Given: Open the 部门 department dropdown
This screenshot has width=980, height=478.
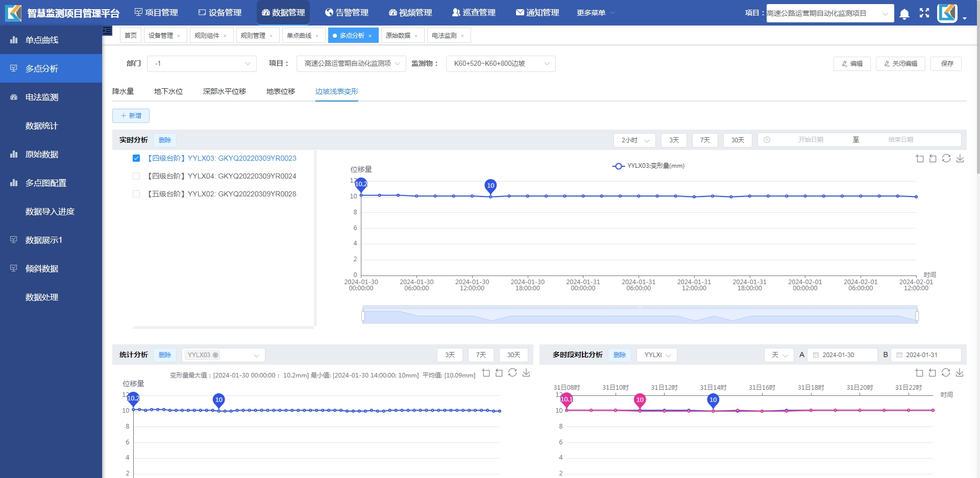Looking at the screenshot, I should [x=202, y=64].
